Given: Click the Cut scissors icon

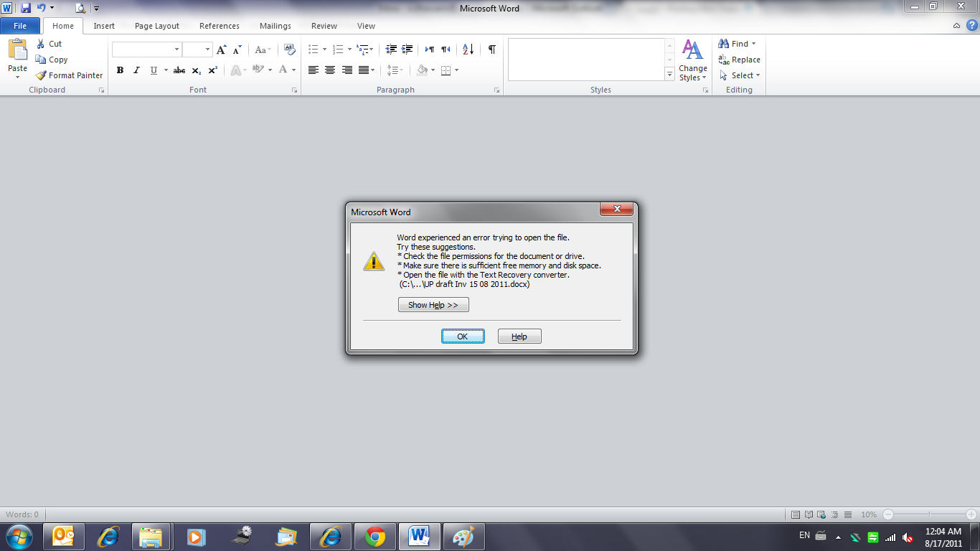Looking at the screenshot, I should coord(41,44).
